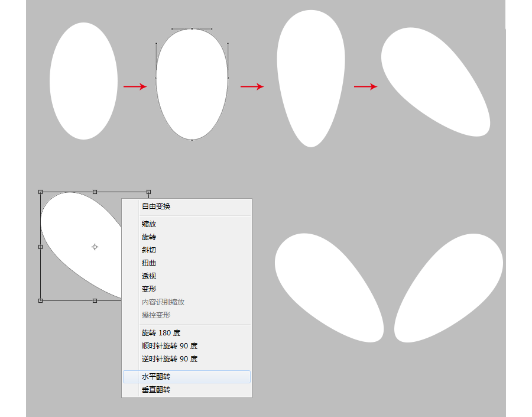This screenshot has width=532, height=417.
Task: Click the bottom anchor point of the path ellipse
Action: [192, 140]
